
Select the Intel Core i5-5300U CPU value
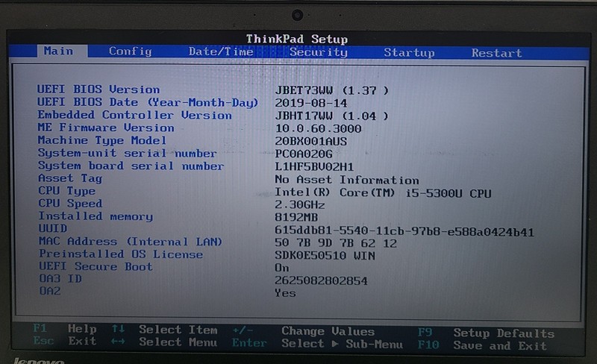[383, 193]
